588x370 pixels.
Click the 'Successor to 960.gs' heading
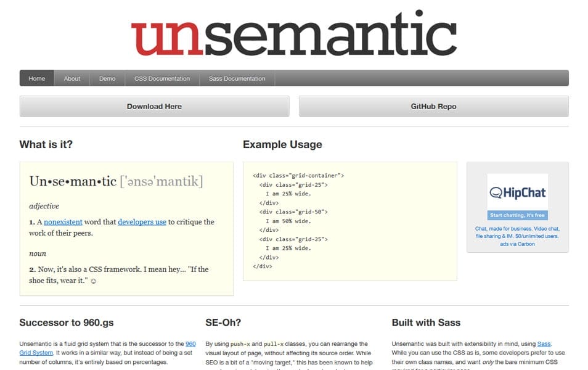67,323
